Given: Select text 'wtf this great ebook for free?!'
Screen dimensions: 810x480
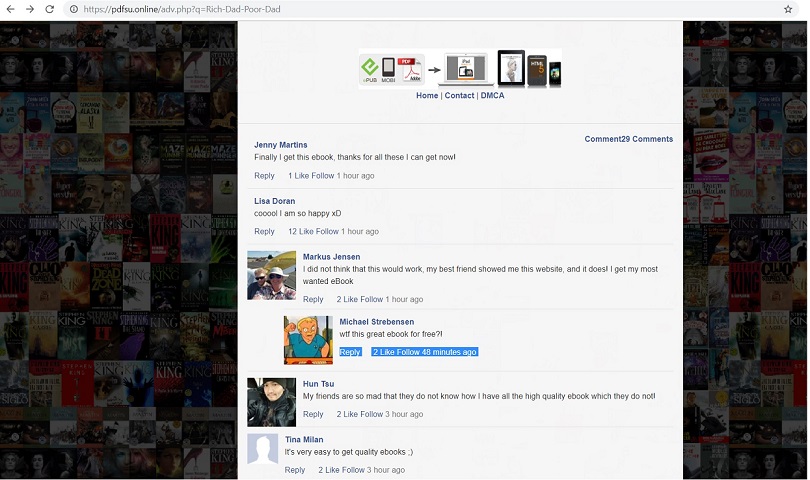Looking at the screenshot, I should [391, 334].
